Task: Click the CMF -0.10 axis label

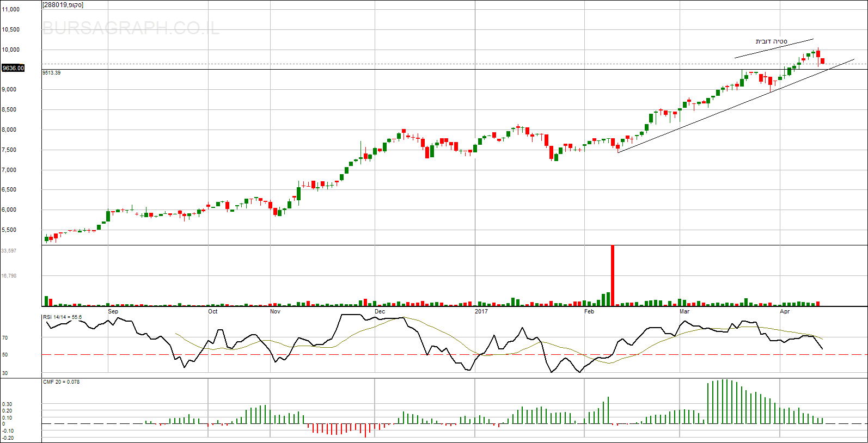Action: 8,431
